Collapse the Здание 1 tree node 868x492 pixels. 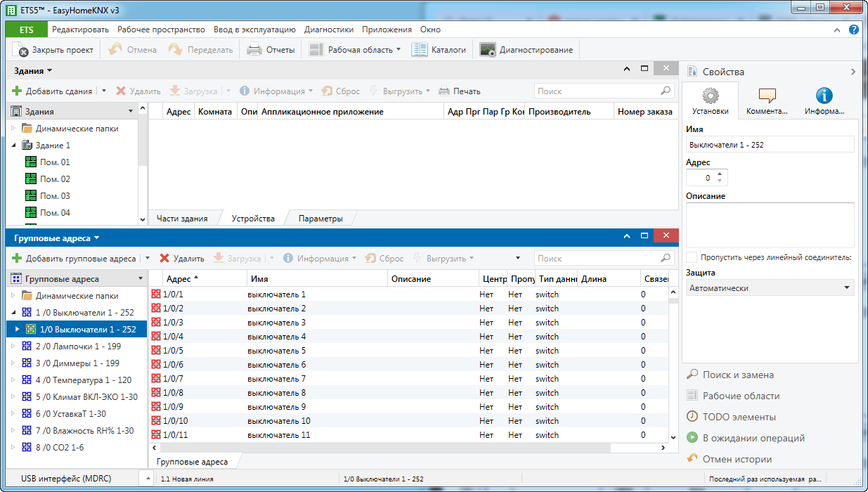click(14, 145)
